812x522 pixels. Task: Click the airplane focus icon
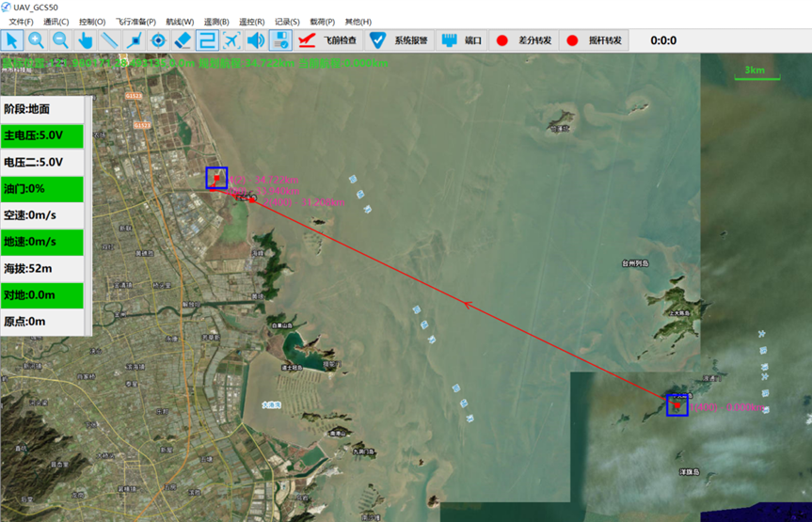[232, 40]
